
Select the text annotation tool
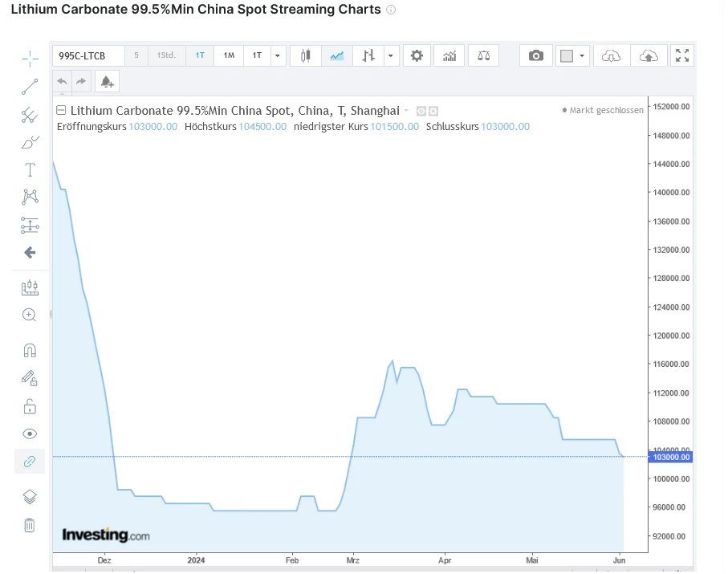click(x=30, y=169)
